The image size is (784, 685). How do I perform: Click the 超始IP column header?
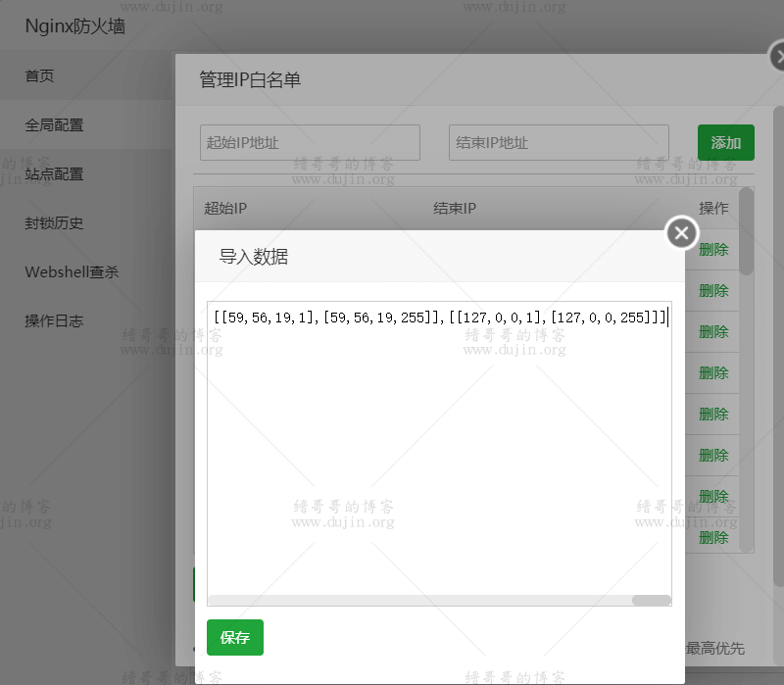click(x=225, y=208)
